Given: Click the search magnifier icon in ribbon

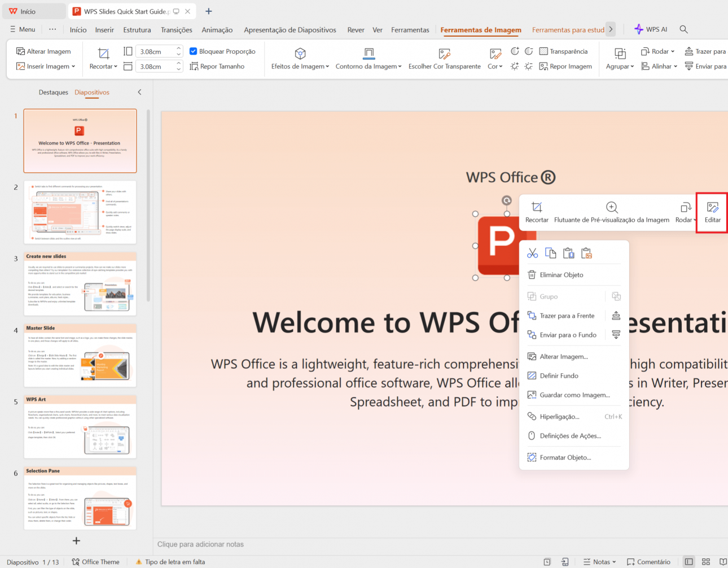Looking at the screenshot, I should tap(683, 29).
